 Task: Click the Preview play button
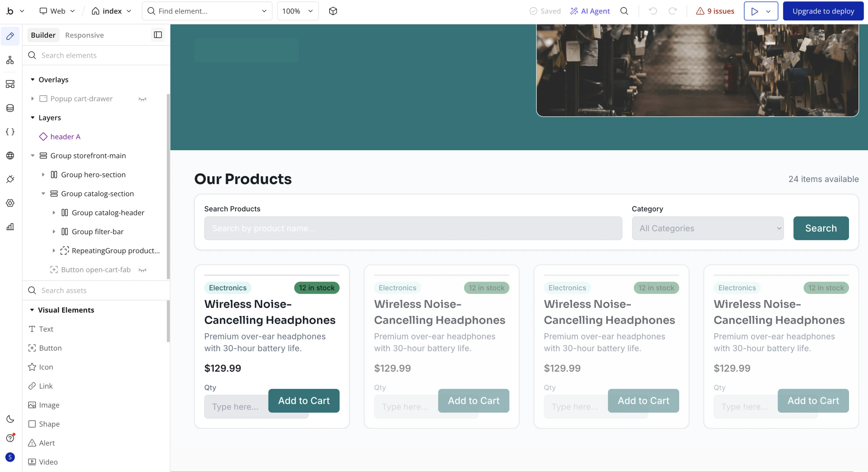click(x=754, y=11)
